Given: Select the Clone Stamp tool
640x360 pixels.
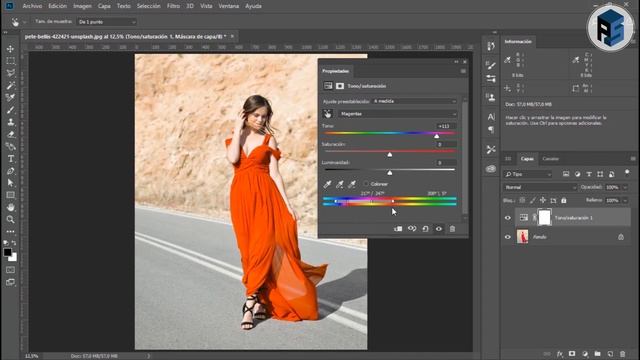Looking at the screenshot, I should (11, 122).
